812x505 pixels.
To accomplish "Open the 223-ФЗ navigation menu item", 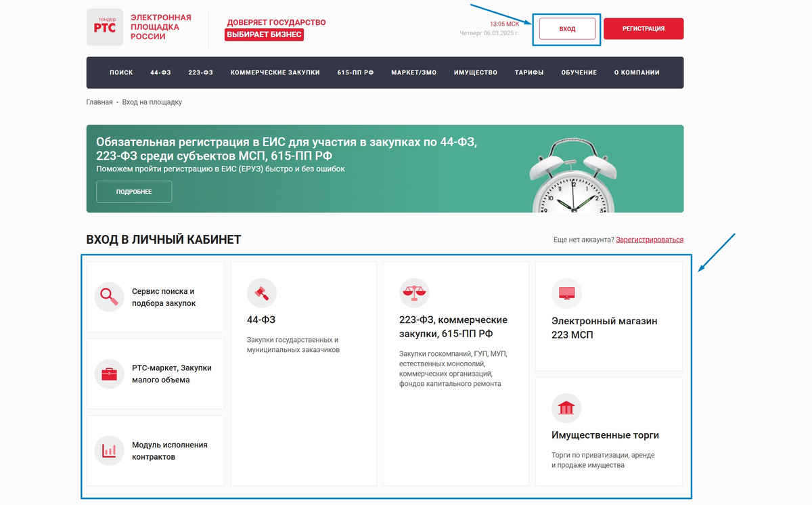I will point(201,72).
